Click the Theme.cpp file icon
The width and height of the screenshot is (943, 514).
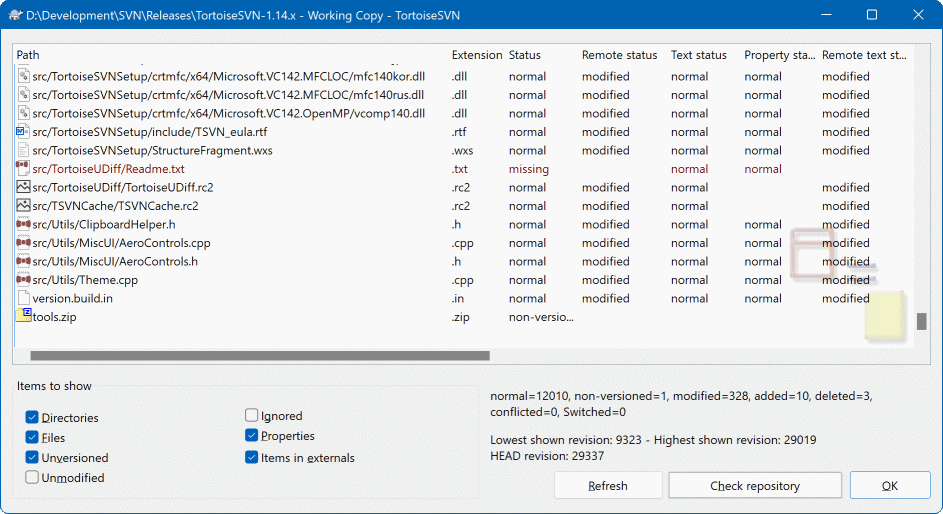pyautogui.click(x=23, y=280)
